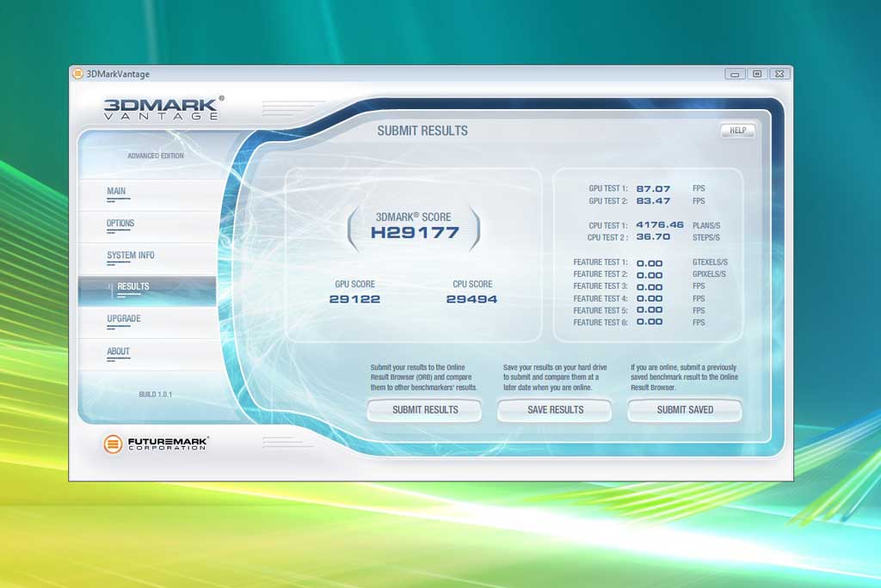The height and width of the screenshot is (588, 881).
Task: Click the STEPS/S unit label
Action: click(x=706, y=237)
